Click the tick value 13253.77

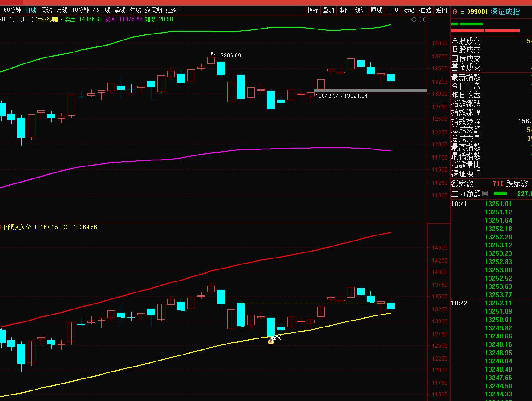(498, 295)
